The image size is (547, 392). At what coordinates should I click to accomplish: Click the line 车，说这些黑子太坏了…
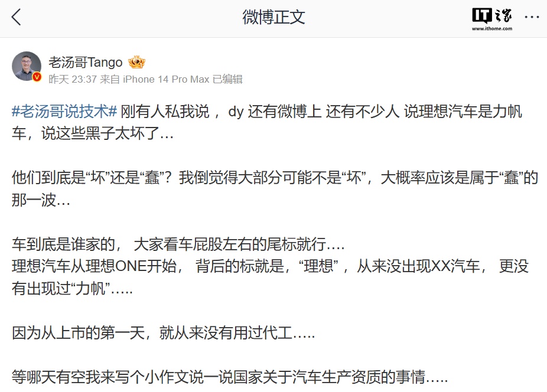click(93, 133)
